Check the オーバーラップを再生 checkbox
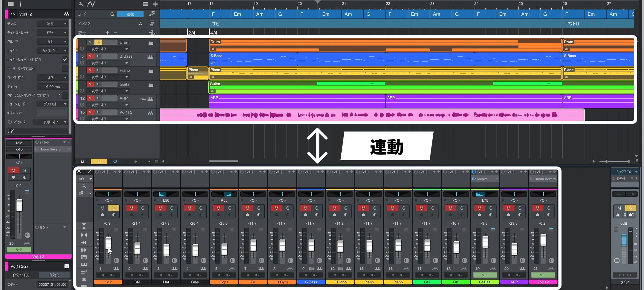Viewport: 644px width, 290px height. 65,69
